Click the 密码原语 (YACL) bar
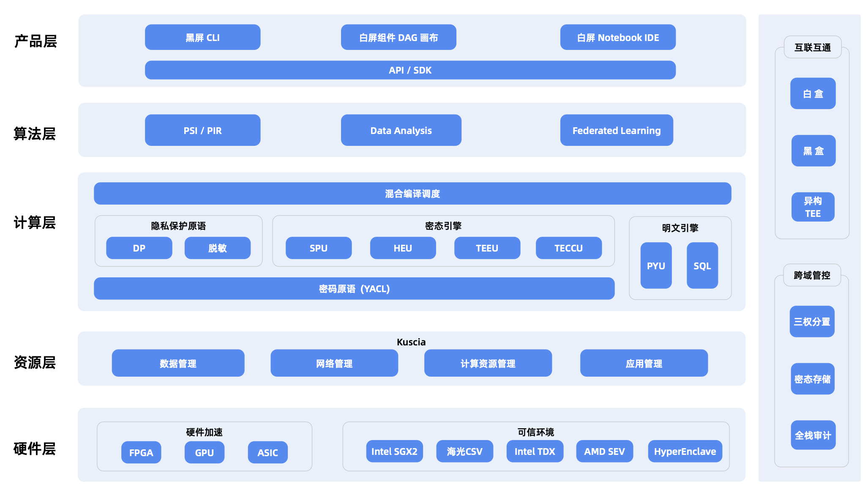Image resolution: width=868 pixels, height=498 pixels. pos(354,289)
